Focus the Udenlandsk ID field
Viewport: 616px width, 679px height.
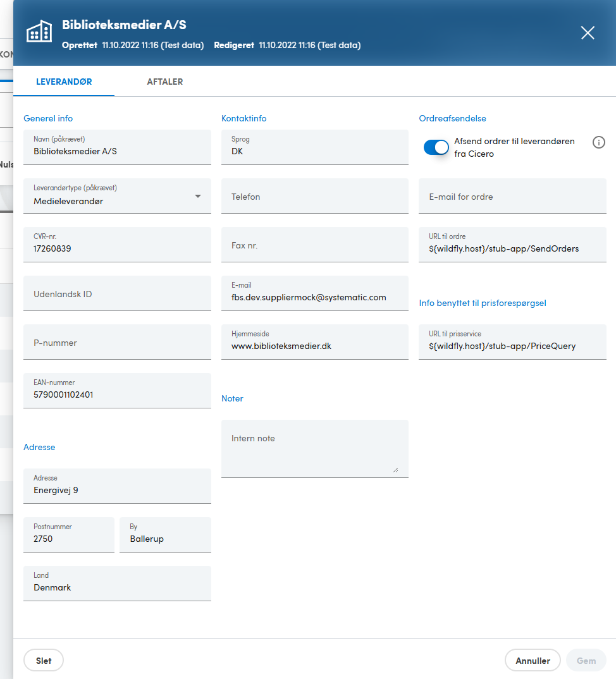point(117,293)
